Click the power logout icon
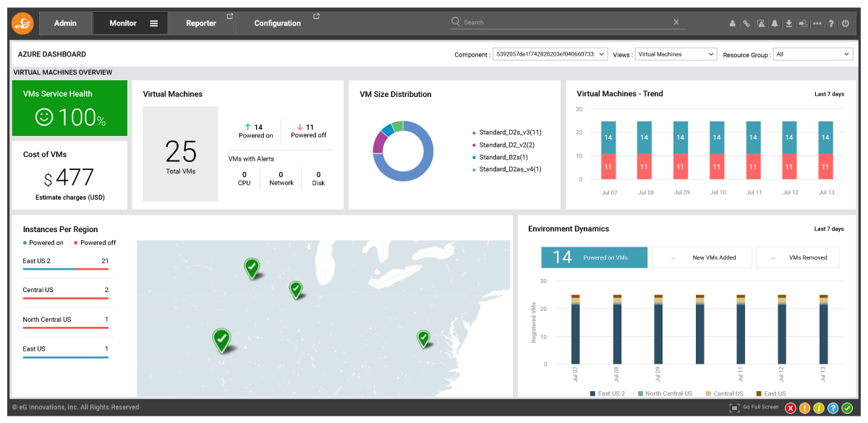868x423 pixels. pos(846,23)
